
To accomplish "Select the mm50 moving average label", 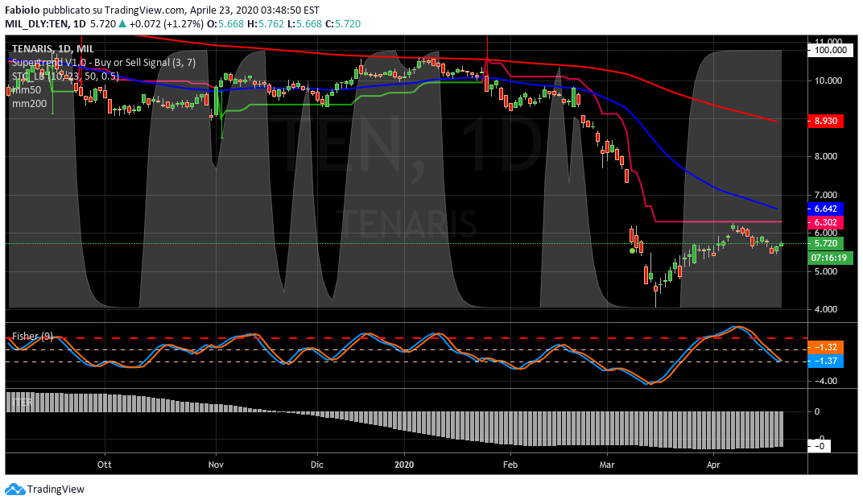I will (x=27, y=90).
